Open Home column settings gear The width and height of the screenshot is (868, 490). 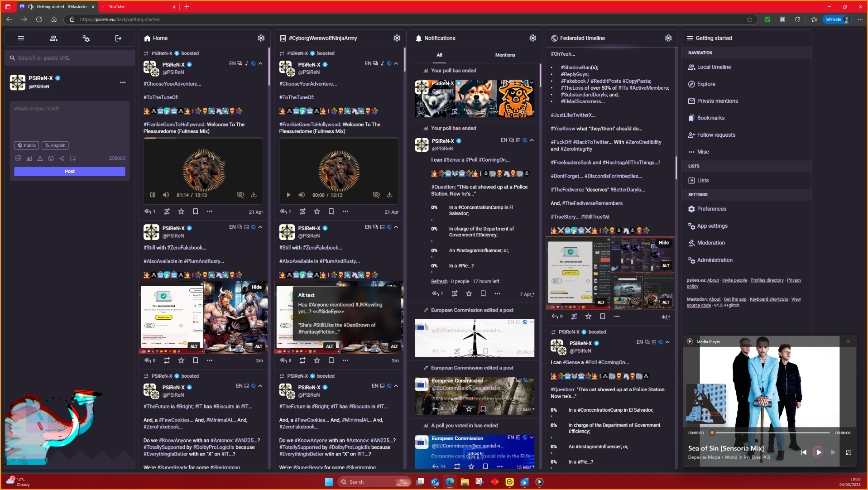click(261, 38)
